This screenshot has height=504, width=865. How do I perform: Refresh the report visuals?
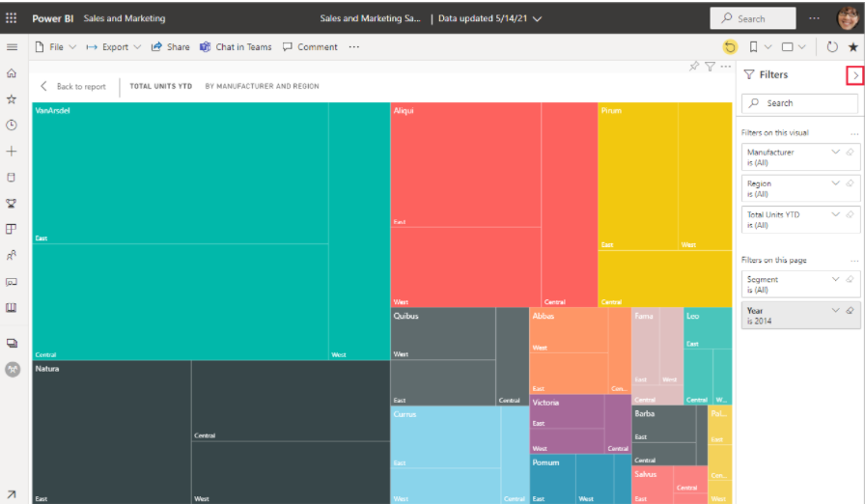[x=832, y=47]
